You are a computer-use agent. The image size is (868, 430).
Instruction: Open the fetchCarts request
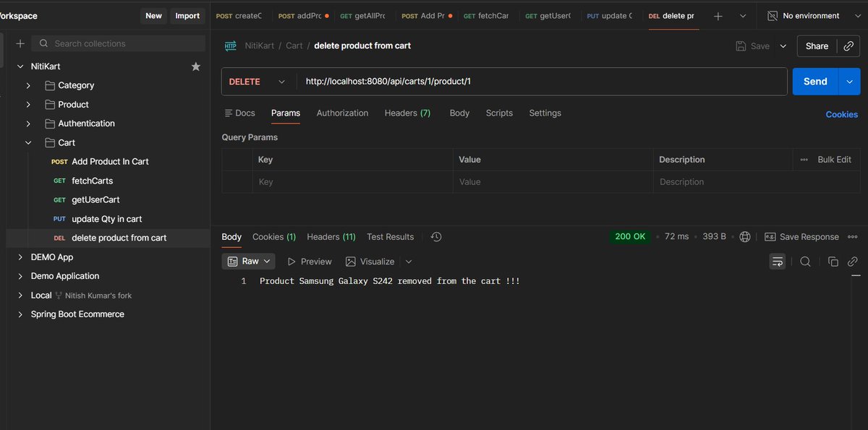(93, 181)
